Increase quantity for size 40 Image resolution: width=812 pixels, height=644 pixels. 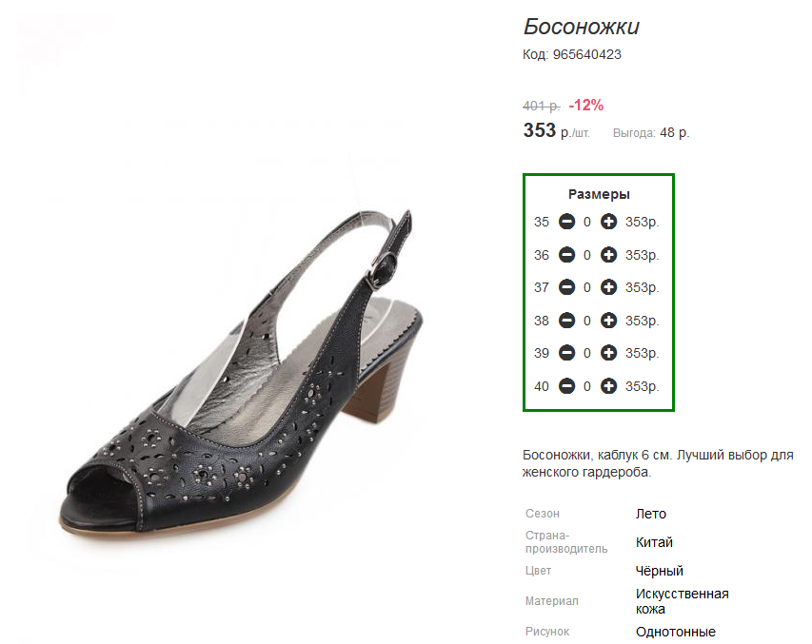point(608,385)
